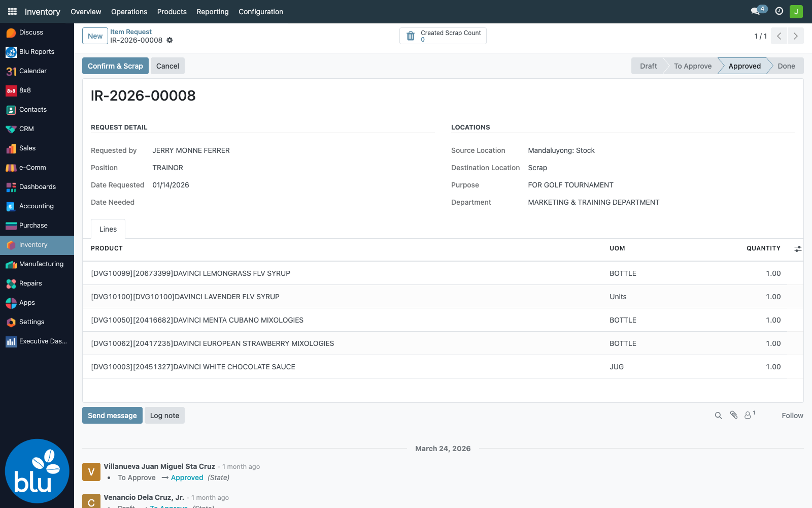Image resolution: width=812 pixels, height=508 pixels.
Task: Attach files with the paperclip icon
Action: click(734, 415)
